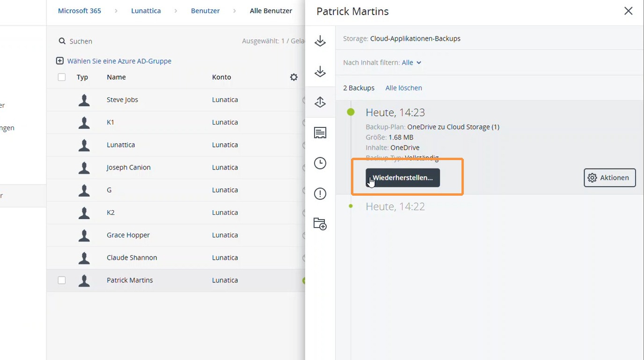Select the green marker for 14:23 backup
The image size is (644, 360).
(x=351, y=112)
